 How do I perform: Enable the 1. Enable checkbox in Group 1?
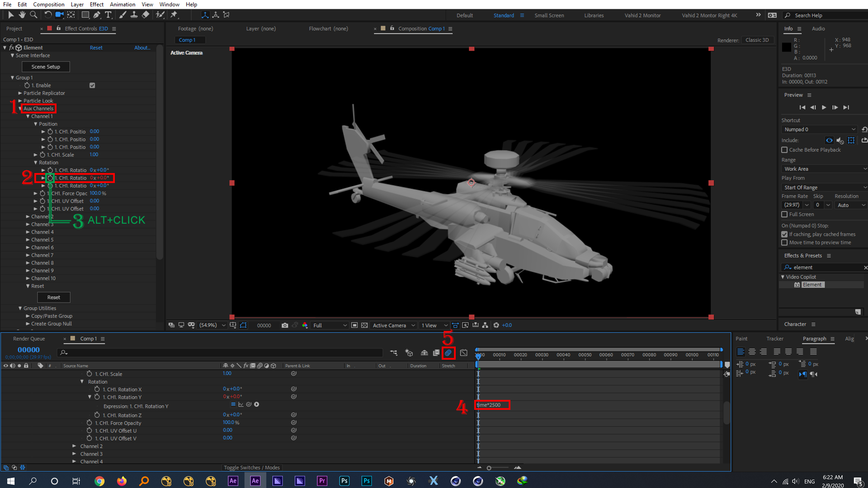(92, 84)
